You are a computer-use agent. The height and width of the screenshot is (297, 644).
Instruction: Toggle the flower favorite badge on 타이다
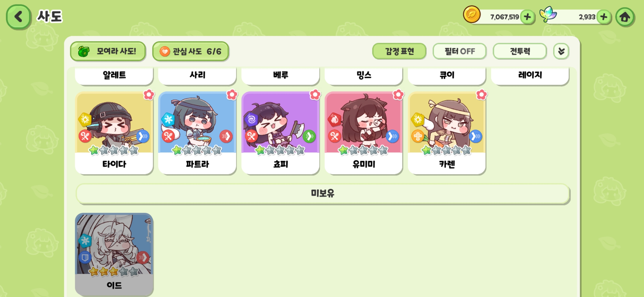pos(149,95)
